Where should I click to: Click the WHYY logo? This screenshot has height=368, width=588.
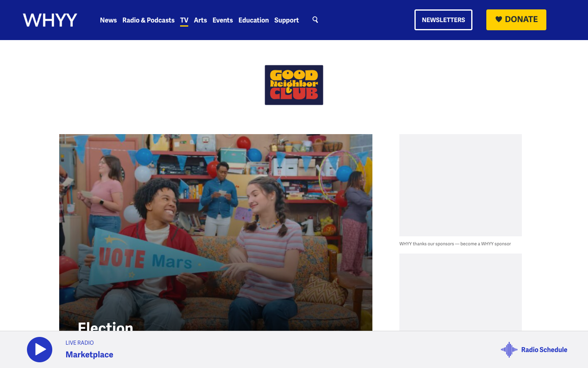point(50,20)
